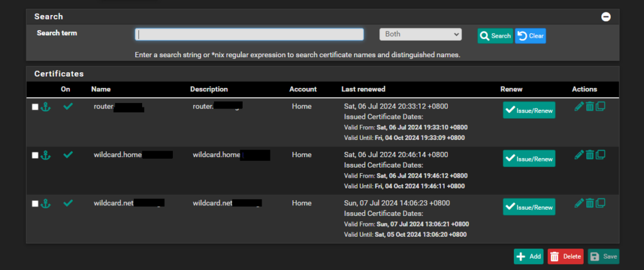Tick the checkbox for router certificate

35,107
